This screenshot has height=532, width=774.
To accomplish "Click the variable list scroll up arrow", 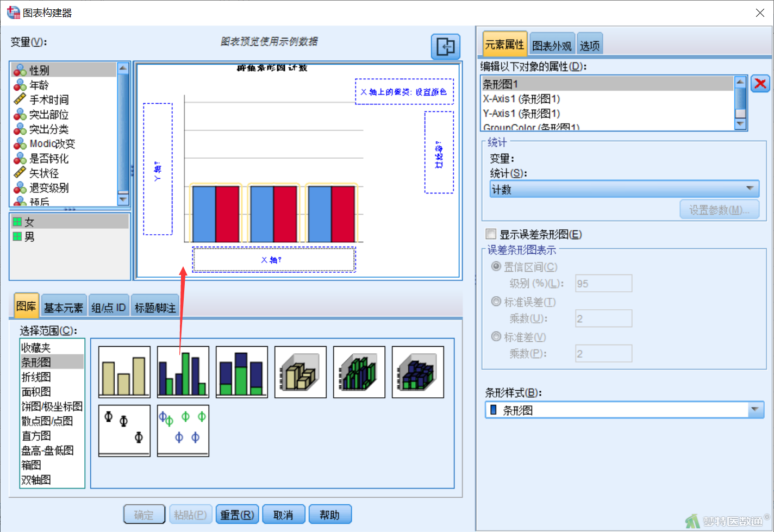I will [x=123, y=68].
